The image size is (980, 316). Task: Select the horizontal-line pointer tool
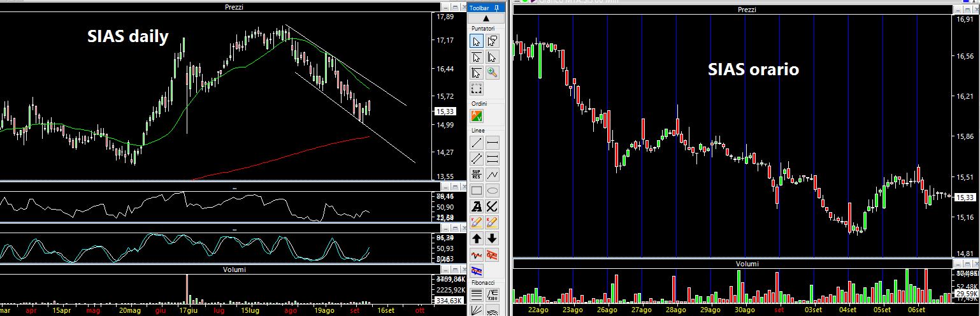point(476,57)
